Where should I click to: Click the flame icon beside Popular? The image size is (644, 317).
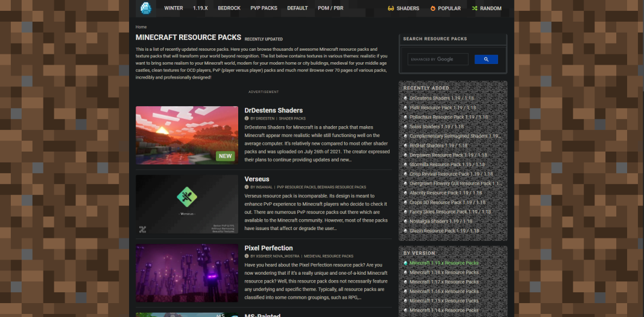coord(432,8)
